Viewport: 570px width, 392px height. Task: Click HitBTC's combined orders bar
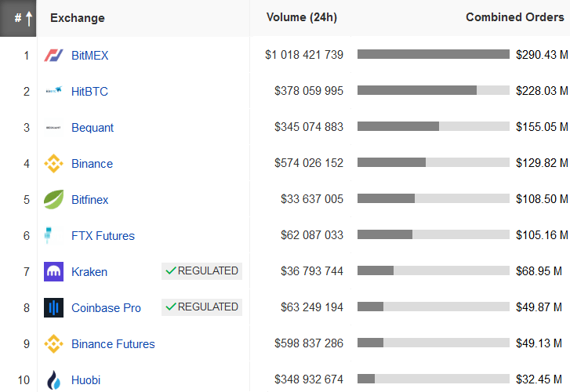pos(434,90)
